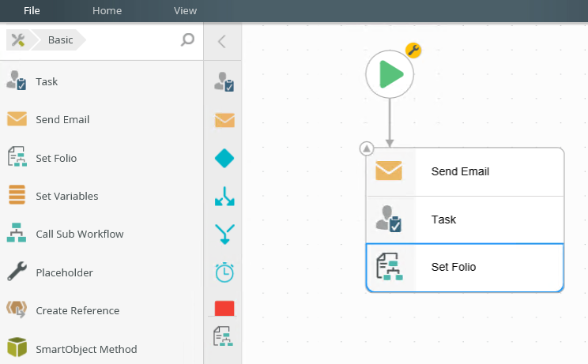Viewport: 588px width, 364px height.
Task: Click 'Send Email' label in toolbox
Action: click(62, 119)
